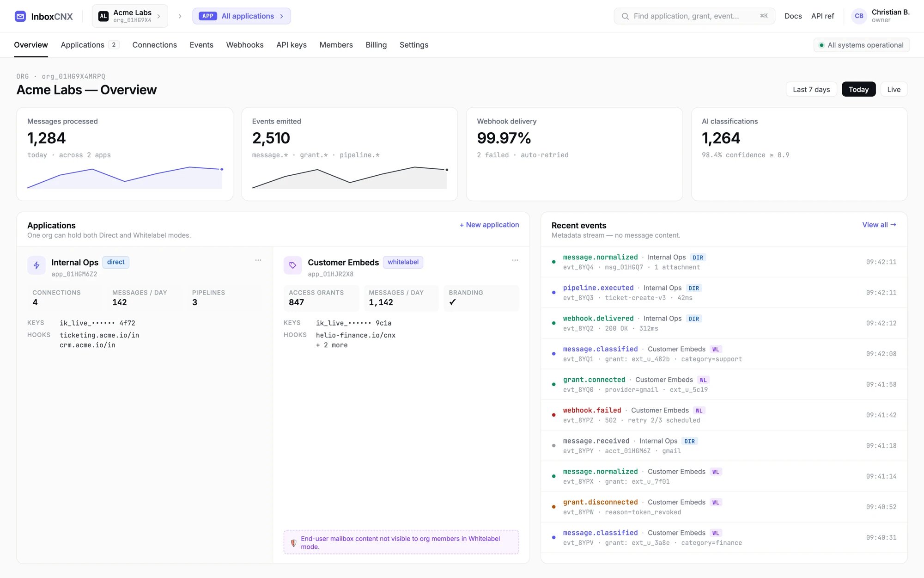This screenshot has height=578, width=924.
Task: Click the message.normalized evt_8YQ4 event
Action: [x=724, y=262]
